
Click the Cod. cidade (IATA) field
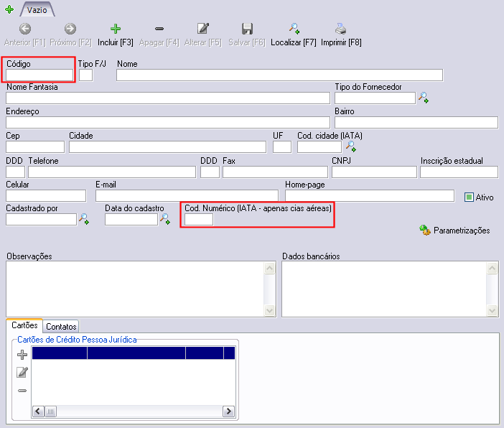[319, 147]
